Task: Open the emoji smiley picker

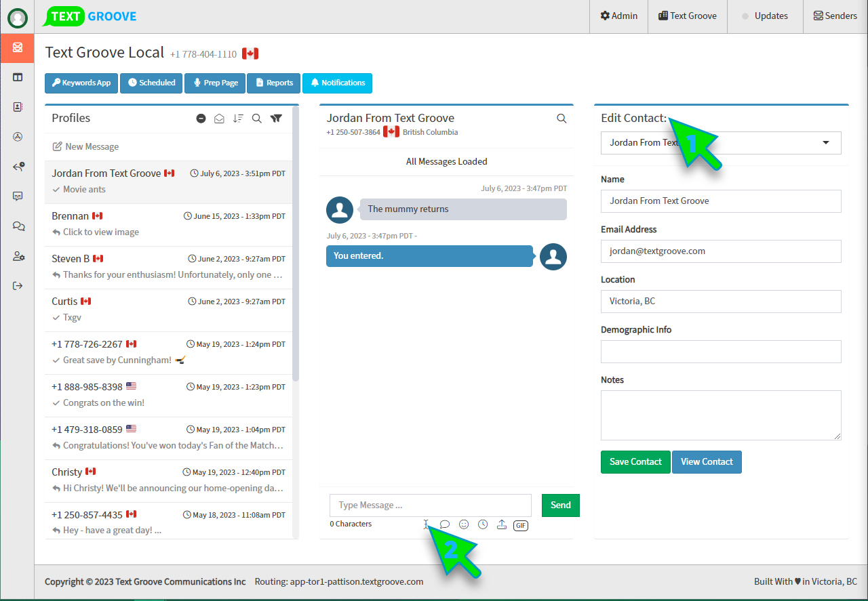Action: point(464,524)
